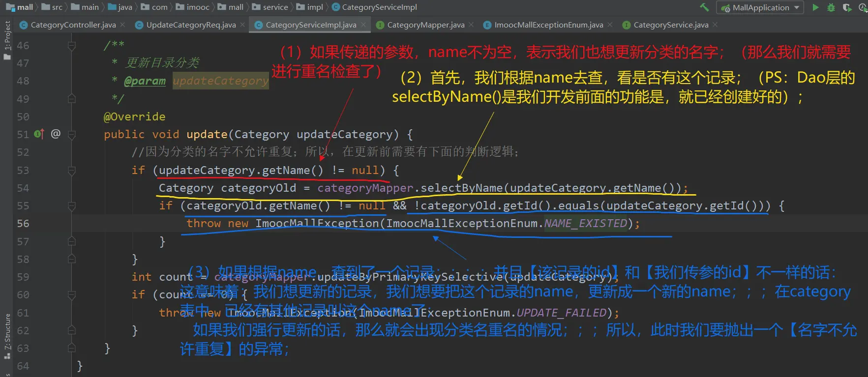Screen dimensions: 868x377
Task: Click the implements-method gutter icon on line 51
Action: tap(39, 134)
